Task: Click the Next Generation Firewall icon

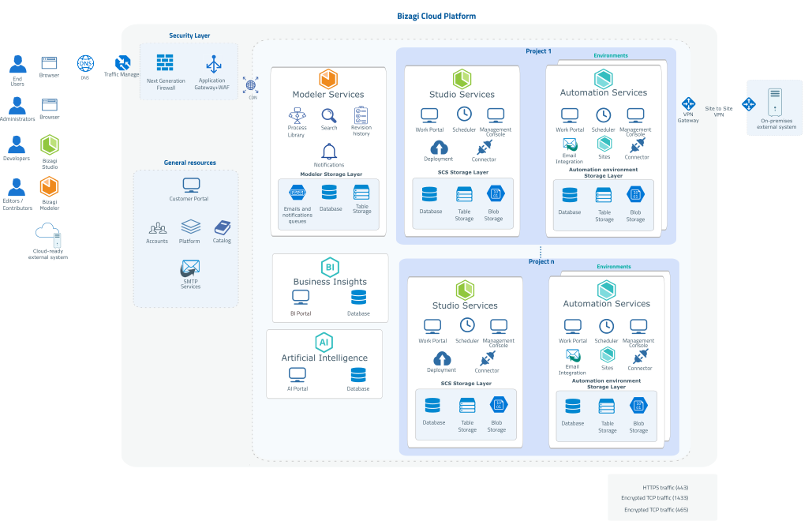Action: click(x=165, y=62)
